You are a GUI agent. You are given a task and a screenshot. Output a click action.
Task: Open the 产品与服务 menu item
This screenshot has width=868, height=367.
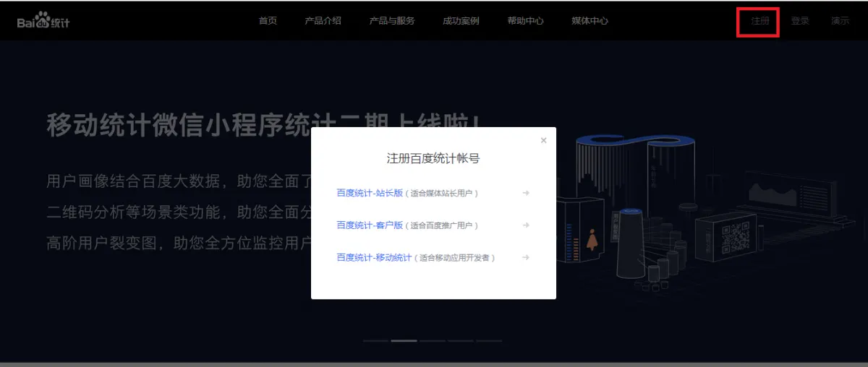[x=392, y=20]
